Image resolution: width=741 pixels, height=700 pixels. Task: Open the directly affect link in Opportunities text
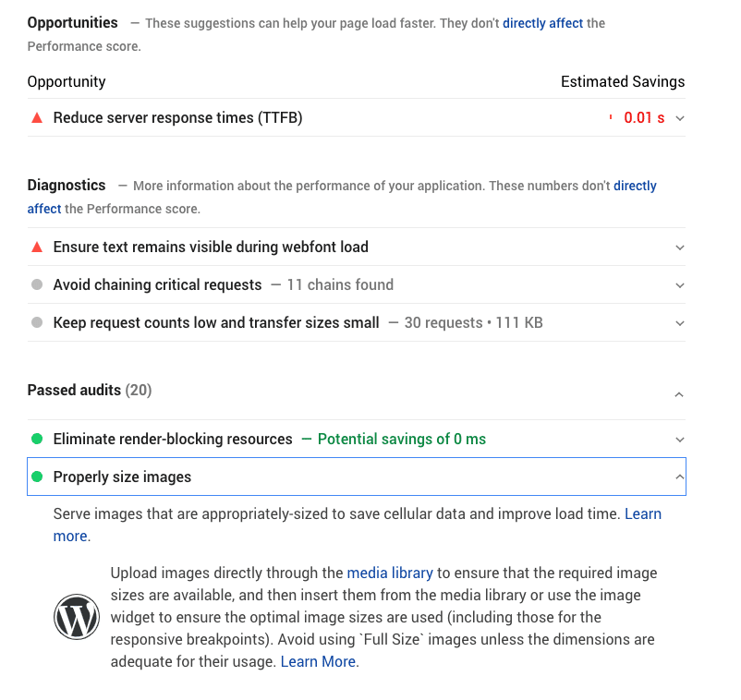[542, 23]
